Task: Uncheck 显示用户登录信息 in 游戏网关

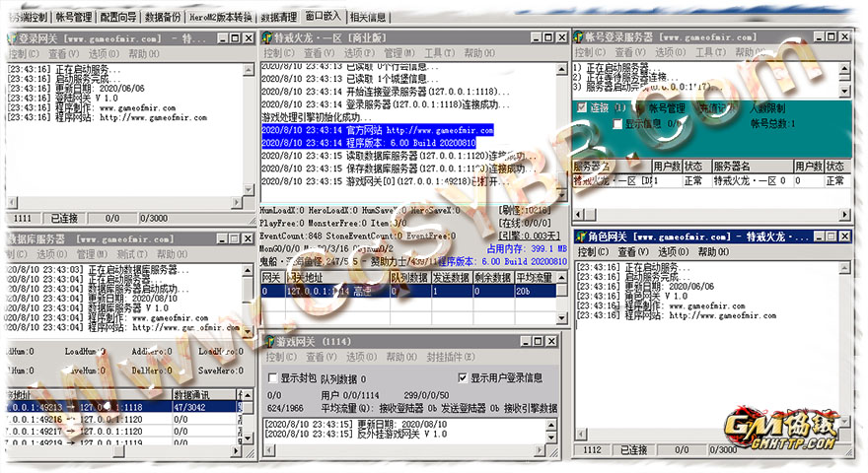Action: tap(463, 377)
